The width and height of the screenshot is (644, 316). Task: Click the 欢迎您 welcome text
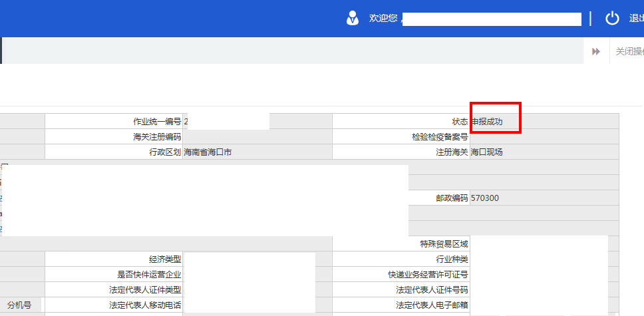pos(383,19)
